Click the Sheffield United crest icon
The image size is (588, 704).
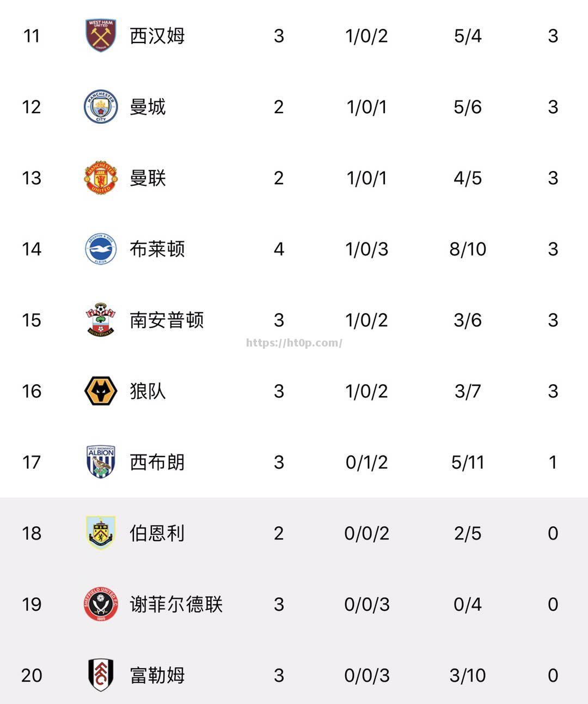point(101,604)
